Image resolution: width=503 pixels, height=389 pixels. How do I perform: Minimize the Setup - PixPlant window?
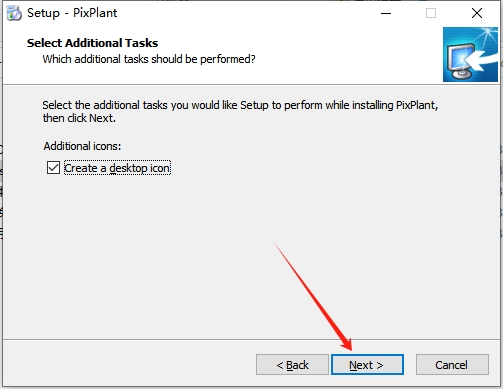386,13
